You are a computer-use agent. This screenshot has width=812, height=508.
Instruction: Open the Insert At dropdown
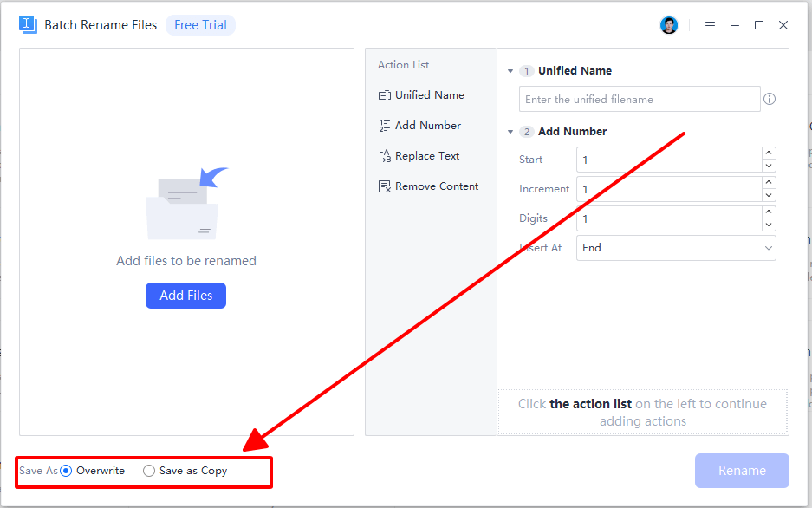point(676,248)
